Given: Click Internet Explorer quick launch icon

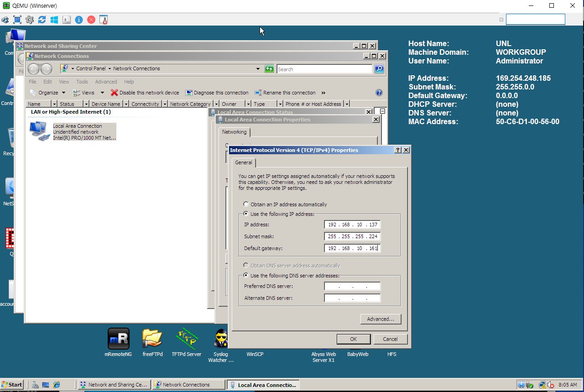Looking at the screenshot, I should [x=57, y=385].
